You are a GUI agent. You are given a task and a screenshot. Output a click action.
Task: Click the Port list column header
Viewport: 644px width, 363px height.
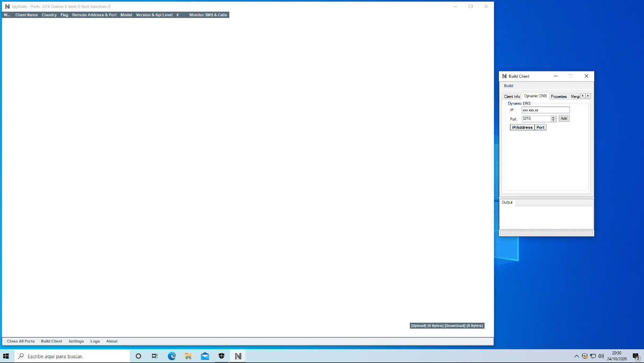540,128
